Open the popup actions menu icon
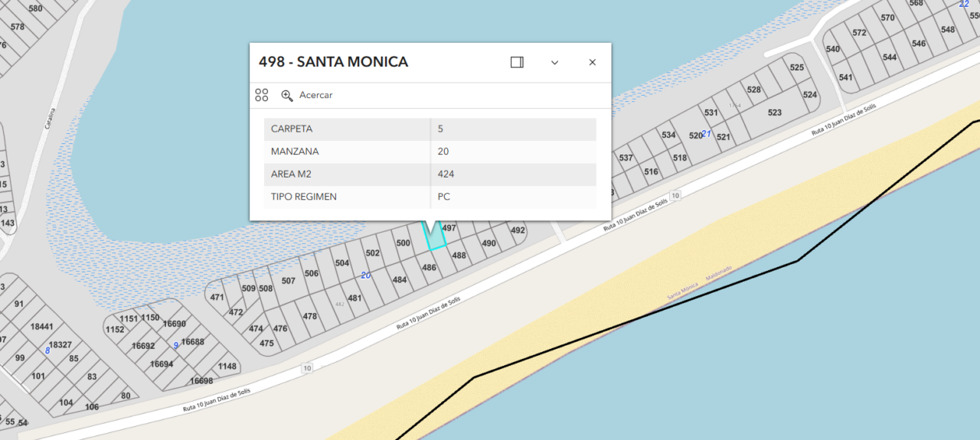The height and width of the screenshot is (440, 980). 262,95
